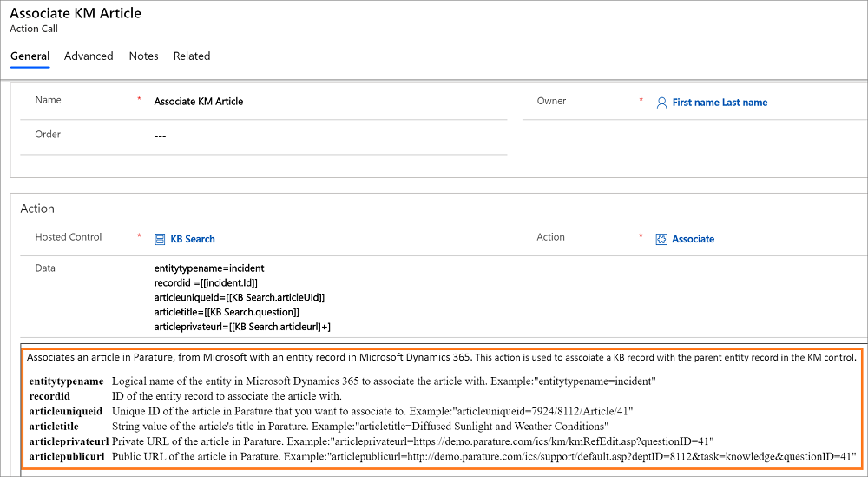
Task: Select the Related tab
Action: coord(192,56)
